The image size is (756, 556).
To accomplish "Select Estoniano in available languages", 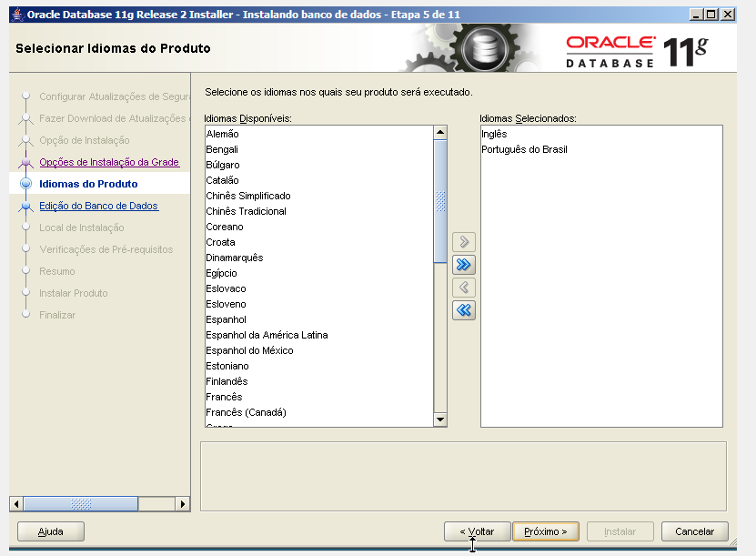I will [x=319, y=366].
